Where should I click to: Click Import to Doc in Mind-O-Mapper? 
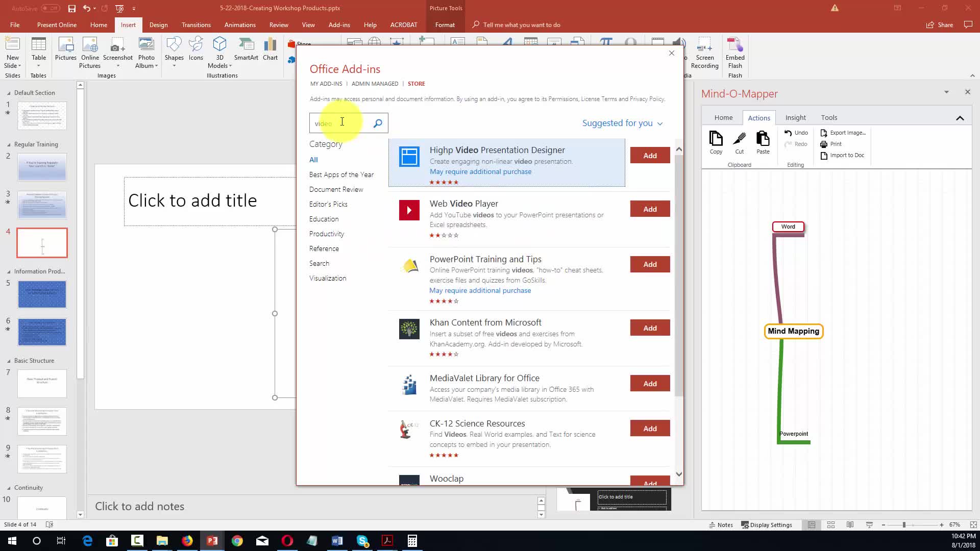(842, 155)
